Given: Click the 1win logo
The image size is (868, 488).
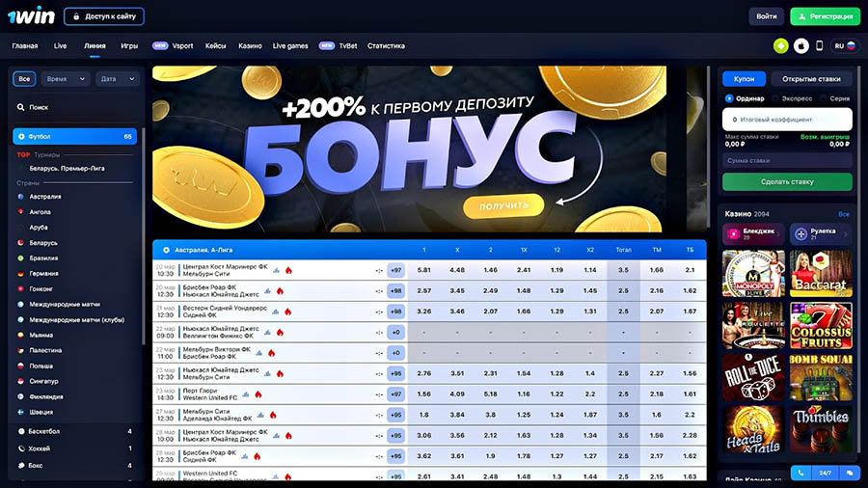Looking at the screenshot, I should click(x=30, y=16).
